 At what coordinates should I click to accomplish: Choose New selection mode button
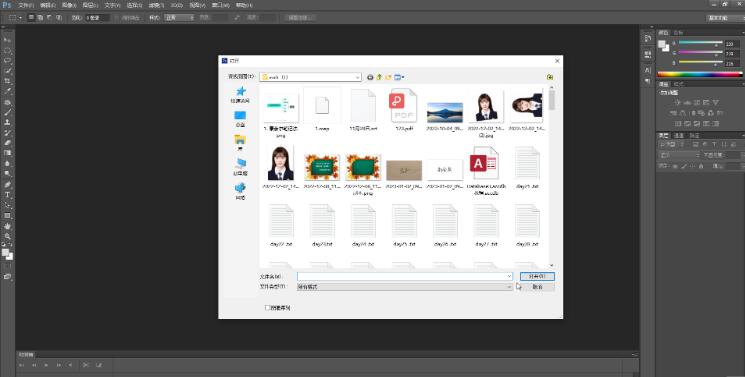pos(31,18)
